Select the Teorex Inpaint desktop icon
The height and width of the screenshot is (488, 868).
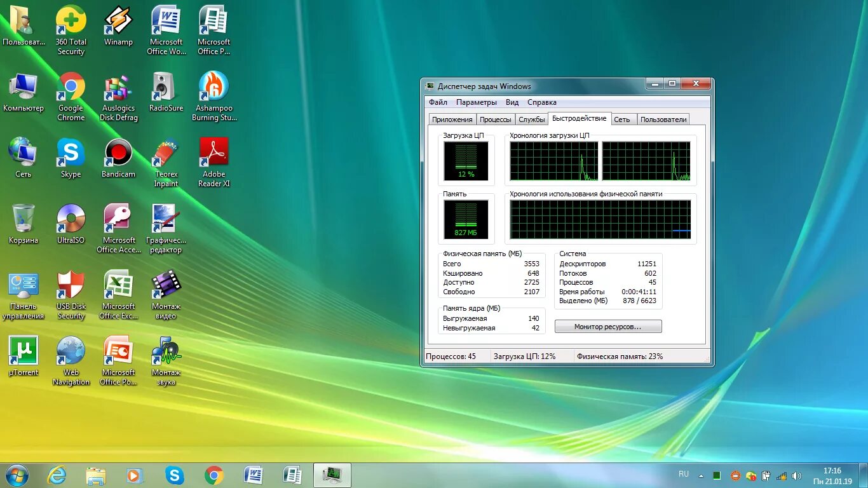[x=166, y=163]
